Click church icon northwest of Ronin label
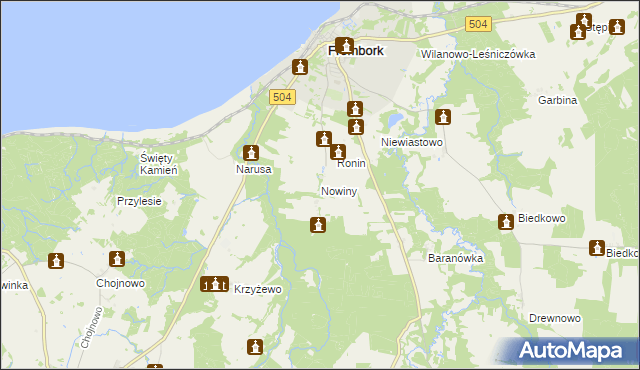This screenshot has height=370, width=640. 324,139
